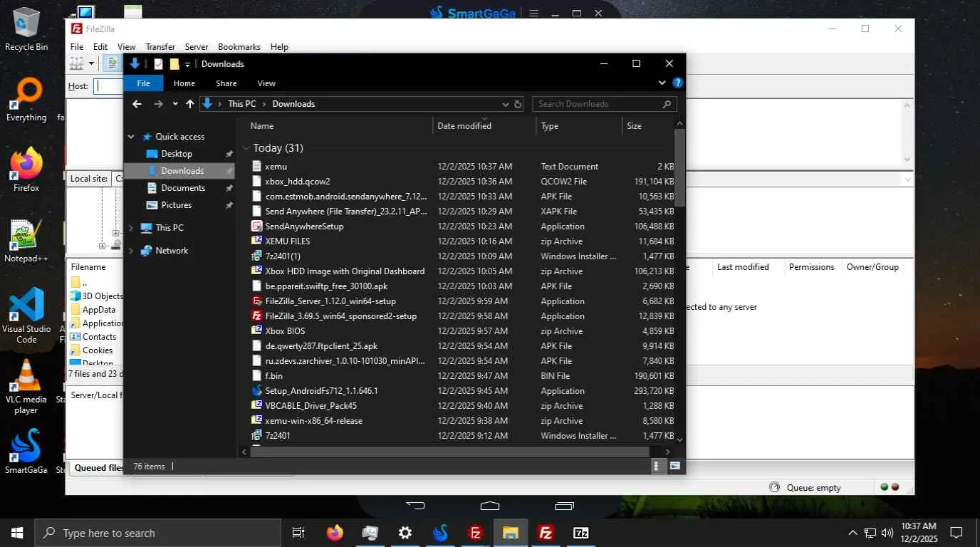Collapse the Quick access tree node

[131, 137]
